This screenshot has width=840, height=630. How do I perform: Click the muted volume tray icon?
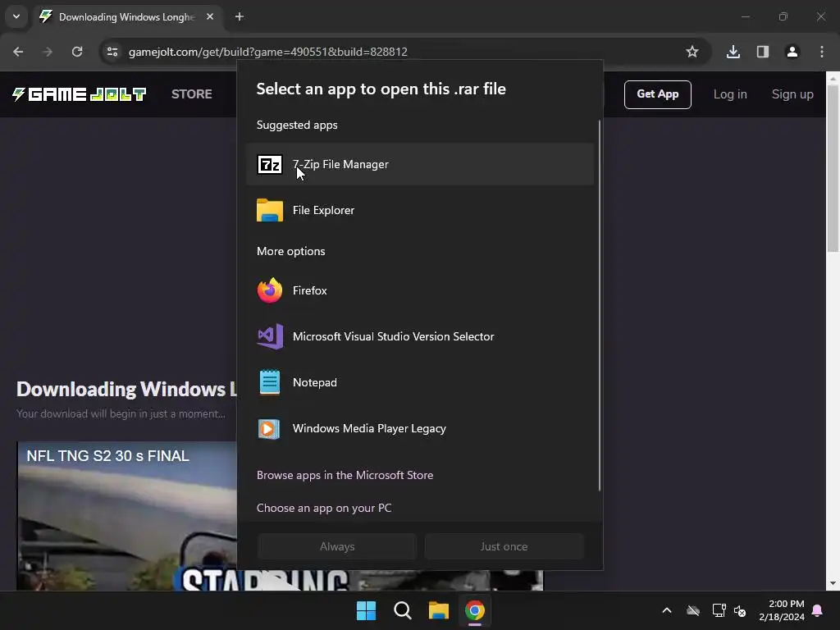[740, 610]
